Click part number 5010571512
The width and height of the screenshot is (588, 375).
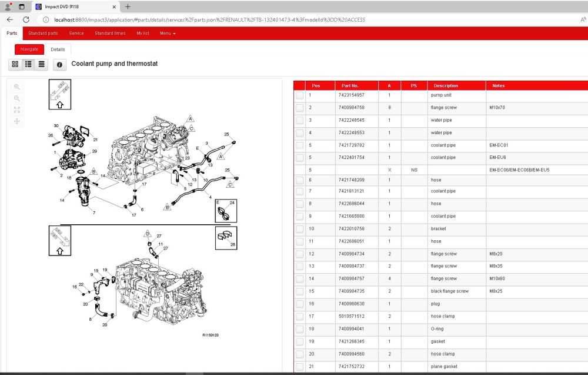click(352, 317)
